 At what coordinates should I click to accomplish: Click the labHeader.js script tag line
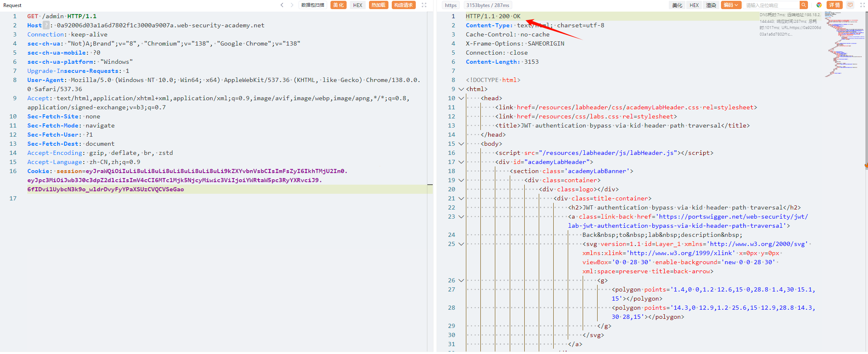[x=604, y=153]
